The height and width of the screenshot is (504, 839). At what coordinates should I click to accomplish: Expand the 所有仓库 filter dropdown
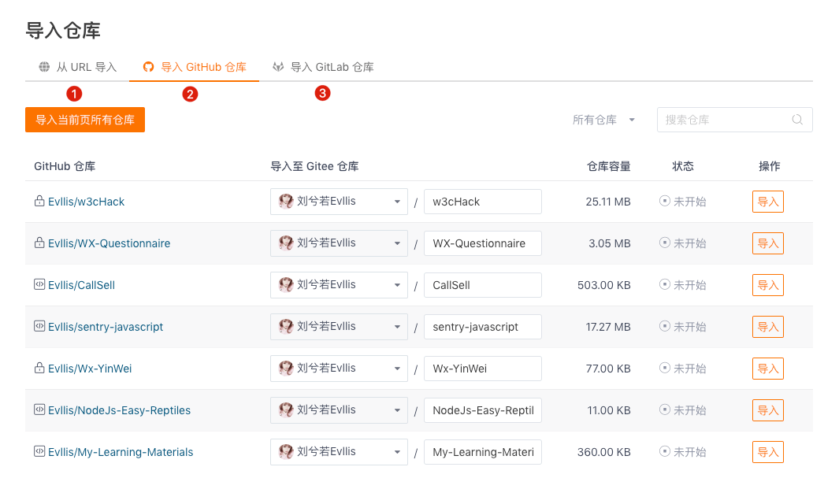(603, 120)
